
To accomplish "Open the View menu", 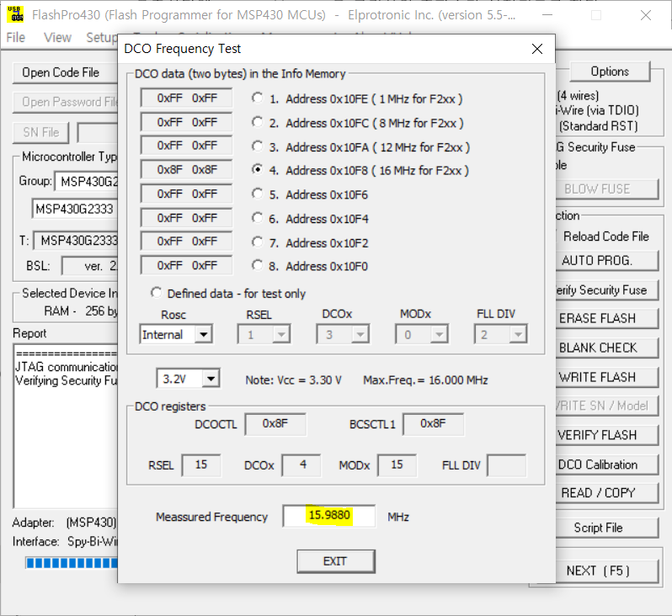I will pos(57,38).
